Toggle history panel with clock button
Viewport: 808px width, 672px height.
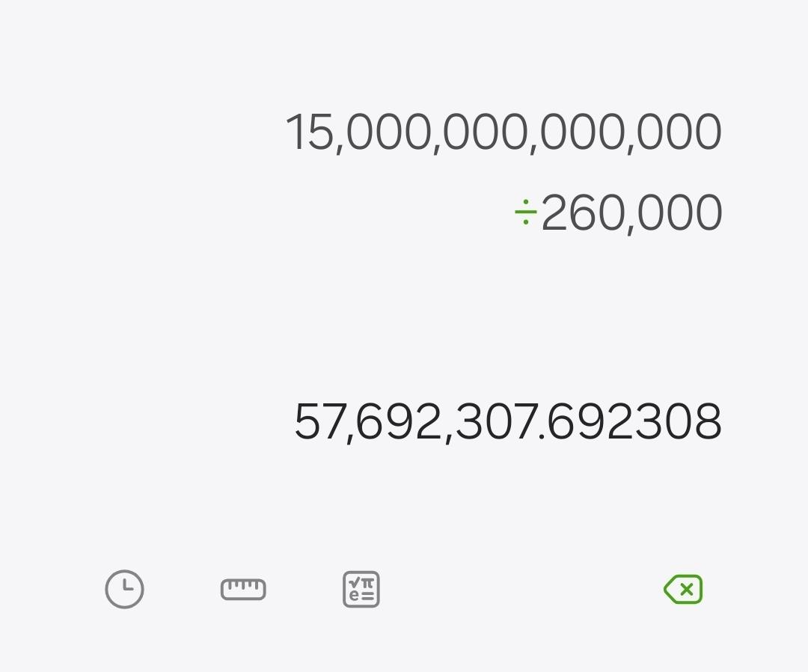tap(124, 590)
